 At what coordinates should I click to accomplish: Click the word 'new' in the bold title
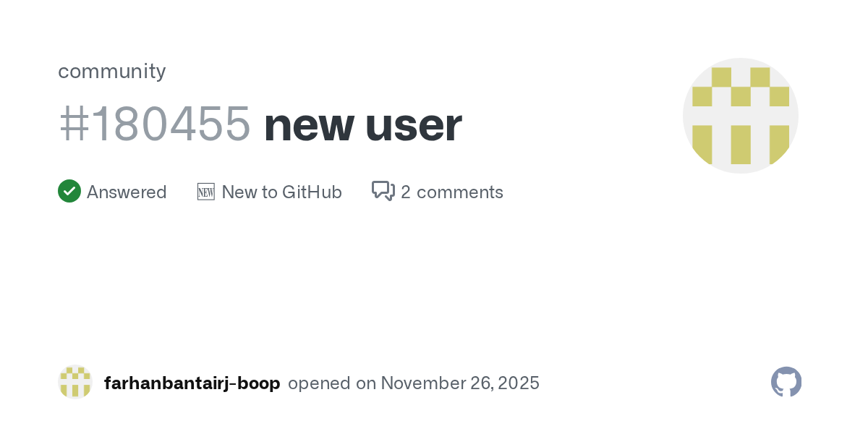(x=309, y=124)
